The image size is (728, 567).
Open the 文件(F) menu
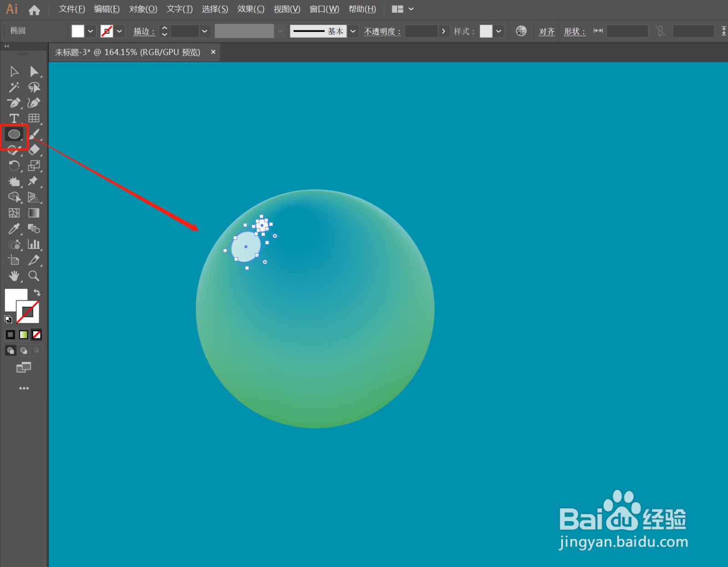[72, 9]
